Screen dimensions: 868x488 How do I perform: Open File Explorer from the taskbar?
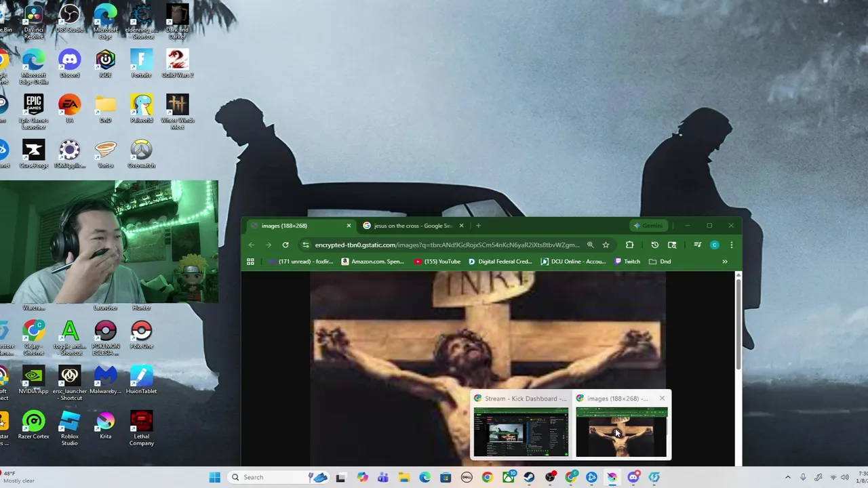tap(403, 477)
